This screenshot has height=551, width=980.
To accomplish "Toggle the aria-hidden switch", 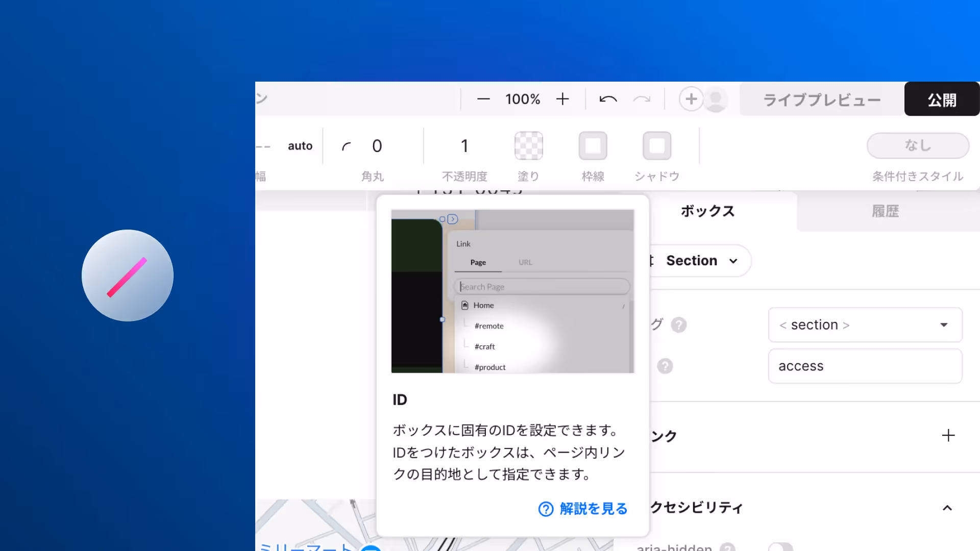I will click(x=781, y=547).
